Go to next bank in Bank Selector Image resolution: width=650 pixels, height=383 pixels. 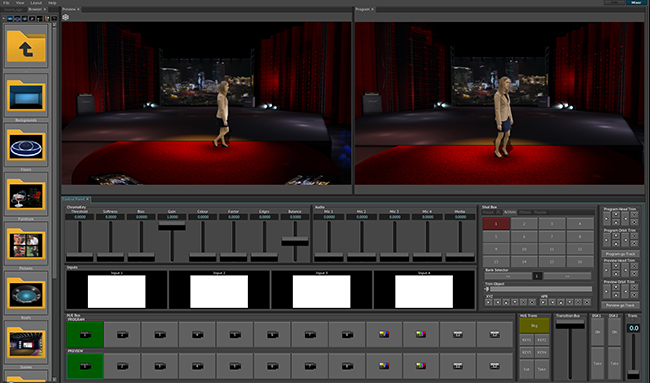click(567, 276)
